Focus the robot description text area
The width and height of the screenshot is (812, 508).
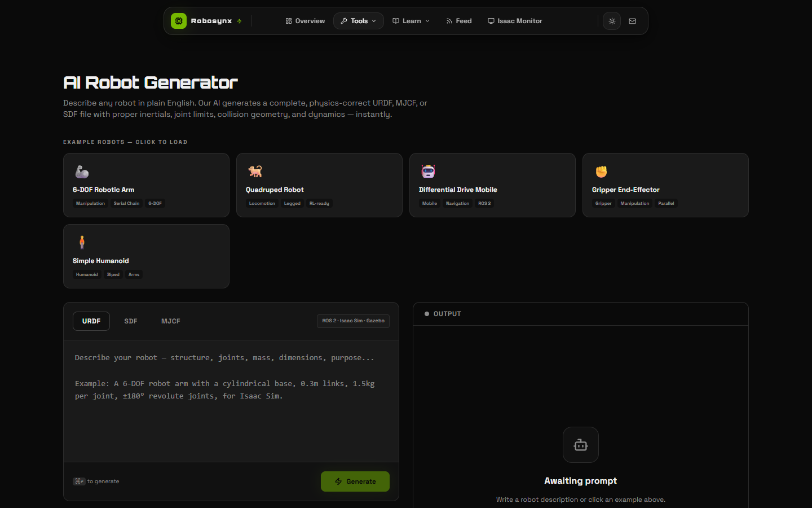(x=231, y=401)
